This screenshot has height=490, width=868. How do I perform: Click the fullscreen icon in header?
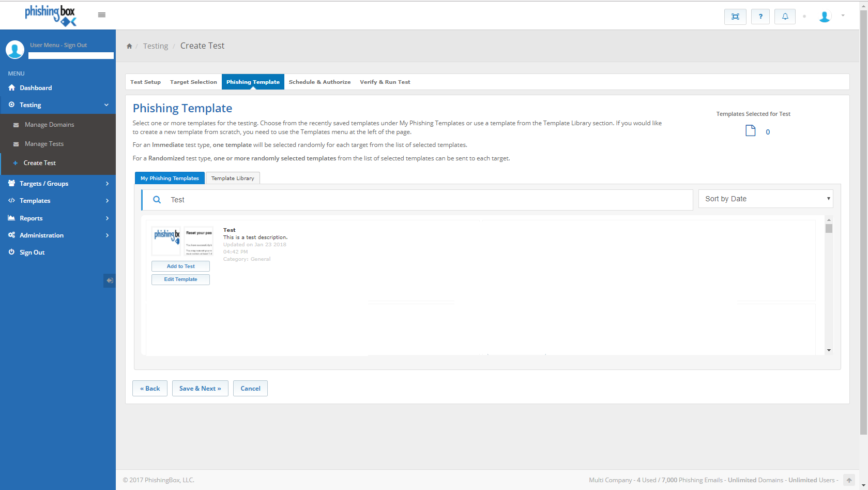pyautogui.click(x=735, y=17)
